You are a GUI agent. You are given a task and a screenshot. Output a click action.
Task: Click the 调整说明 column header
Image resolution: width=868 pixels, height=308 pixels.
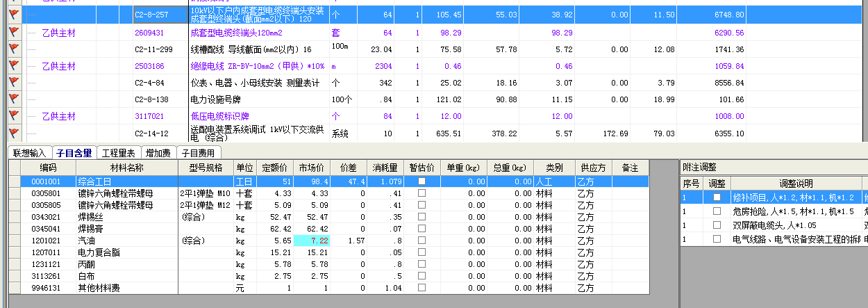click(x=795, y=184)
